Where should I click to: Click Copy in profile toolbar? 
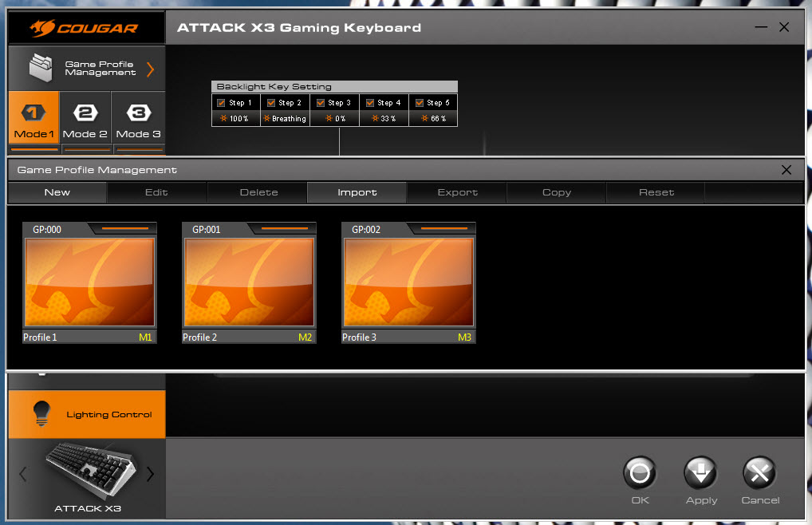pos(557,192)
